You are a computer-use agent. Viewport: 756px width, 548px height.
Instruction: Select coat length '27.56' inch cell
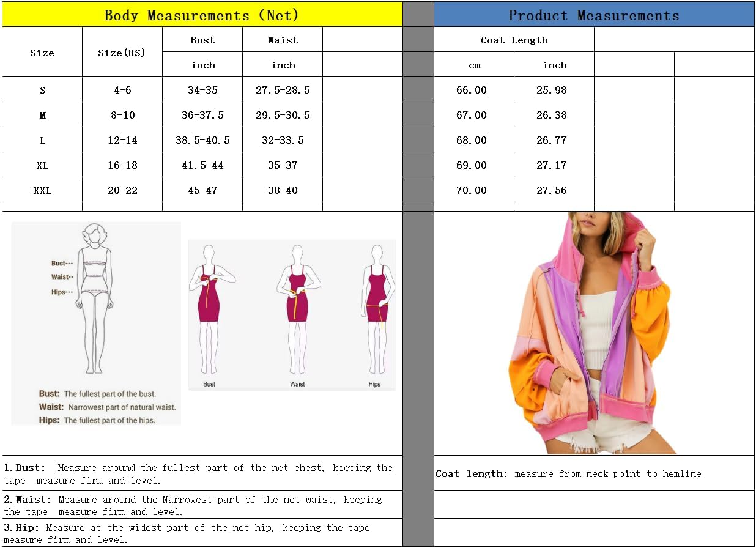point(554,190)
